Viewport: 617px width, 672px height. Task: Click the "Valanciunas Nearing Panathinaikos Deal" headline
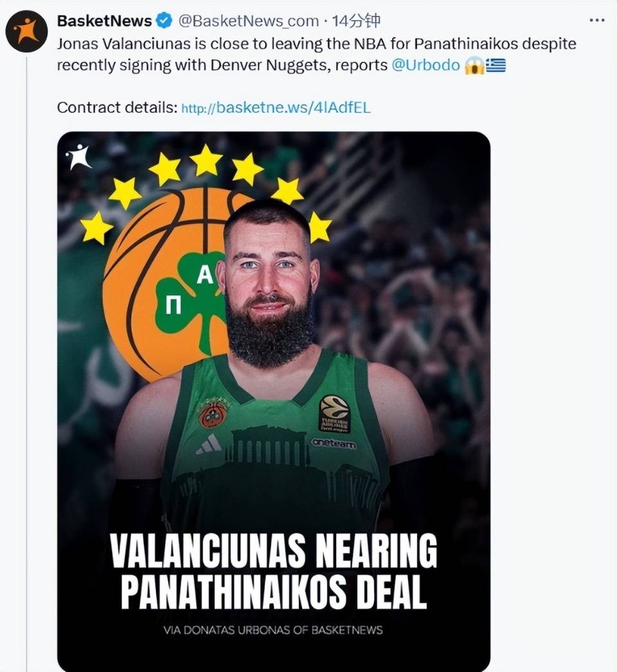coord(273,571)
